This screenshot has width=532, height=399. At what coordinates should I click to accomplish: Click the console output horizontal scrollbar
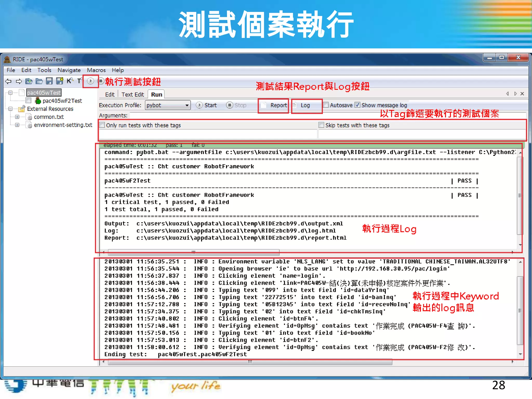pos(194,252)
